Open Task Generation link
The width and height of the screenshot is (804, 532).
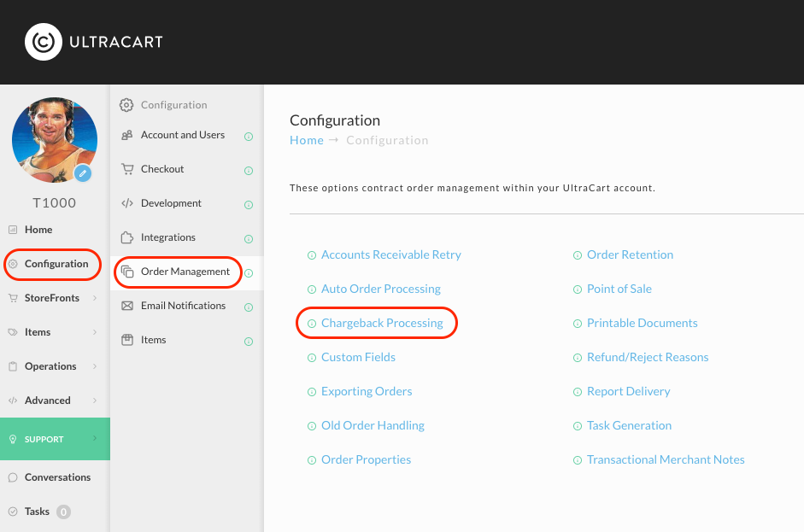coord(629,425)
